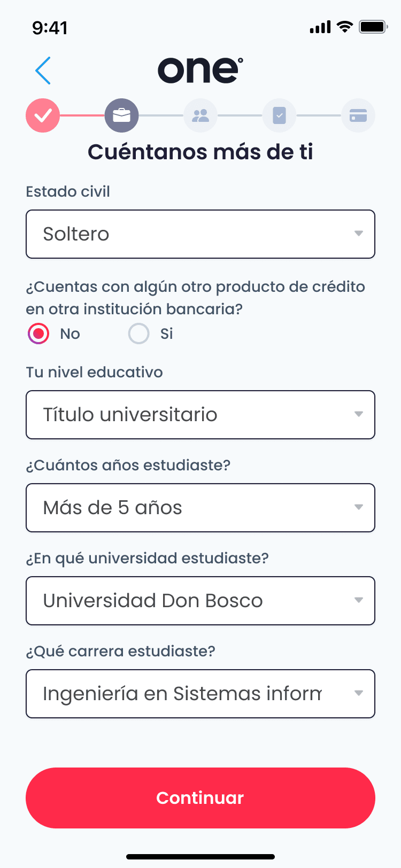
Task: Tap the completed checkmark step icon
Action: pyautogui.click(x=43, y=115)
